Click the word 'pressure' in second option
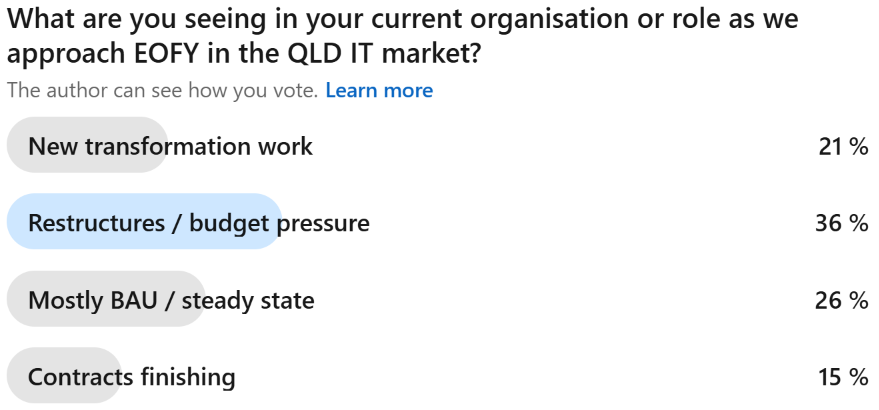The width and height of the screenshot is (879, 410). (323, 224)
